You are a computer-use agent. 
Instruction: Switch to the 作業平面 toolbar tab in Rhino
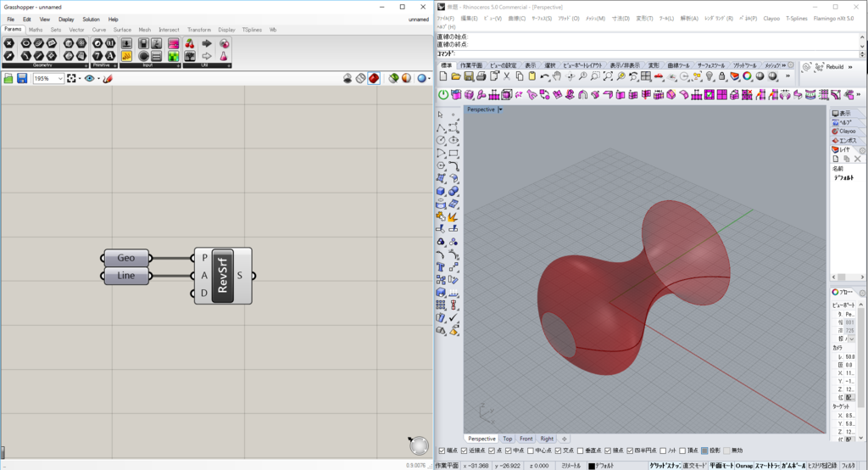point(471,65)
